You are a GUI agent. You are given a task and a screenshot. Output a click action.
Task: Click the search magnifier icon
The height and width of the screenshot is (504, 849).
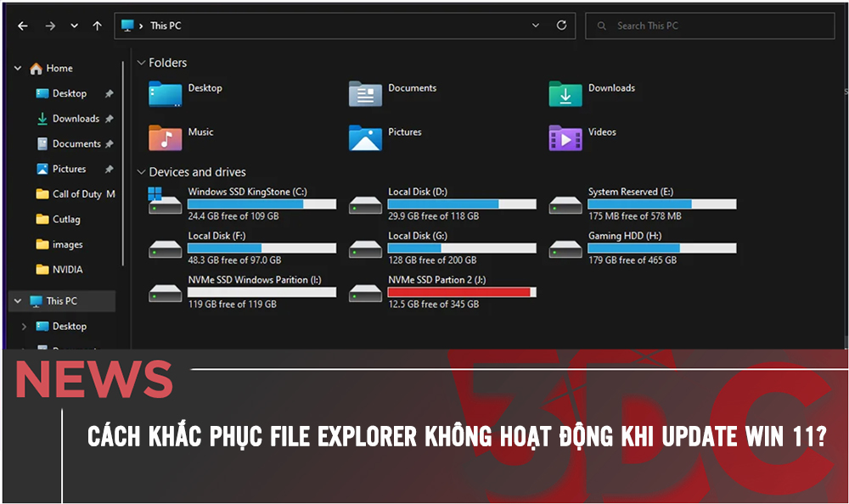point(602,25)
